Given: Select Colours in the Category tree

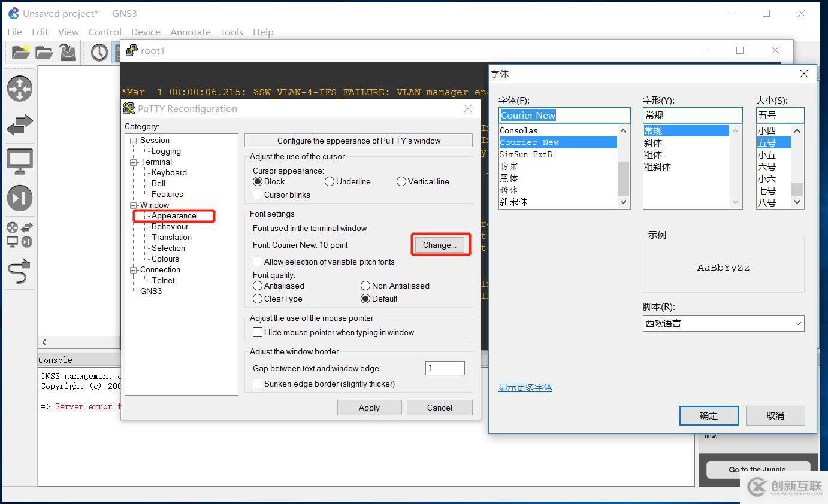Looking at the screenshot, I should (x=165, y=259).
